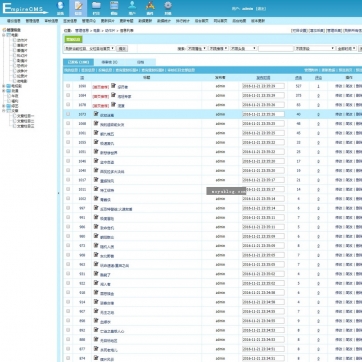Screen dimensions: 362x362
Task: Tick the checkbox for row 907
Action: [x=68, y=311]
